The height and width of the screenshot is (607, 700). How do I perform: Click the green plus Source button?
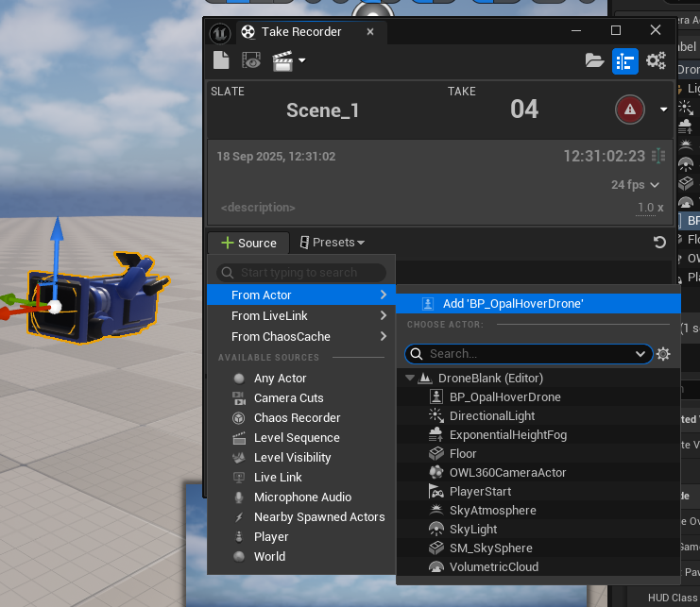(248, 243)
